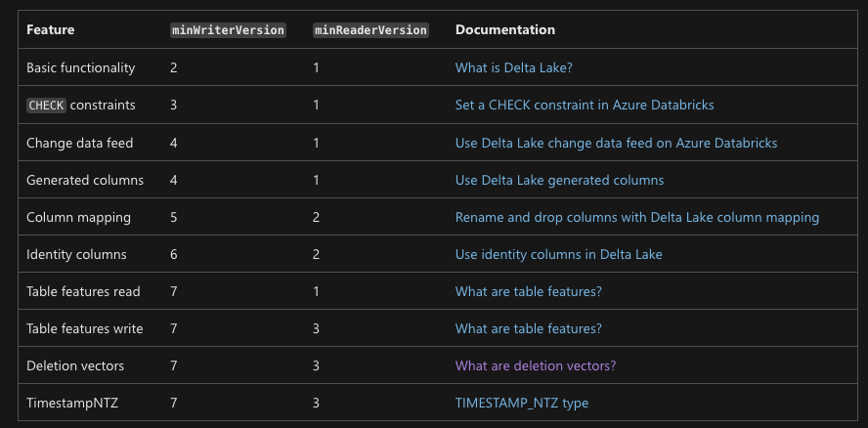Select the 'Column mapping' feature cell
This screenshot has height=428, width=868.
click(x=78, y=217)
